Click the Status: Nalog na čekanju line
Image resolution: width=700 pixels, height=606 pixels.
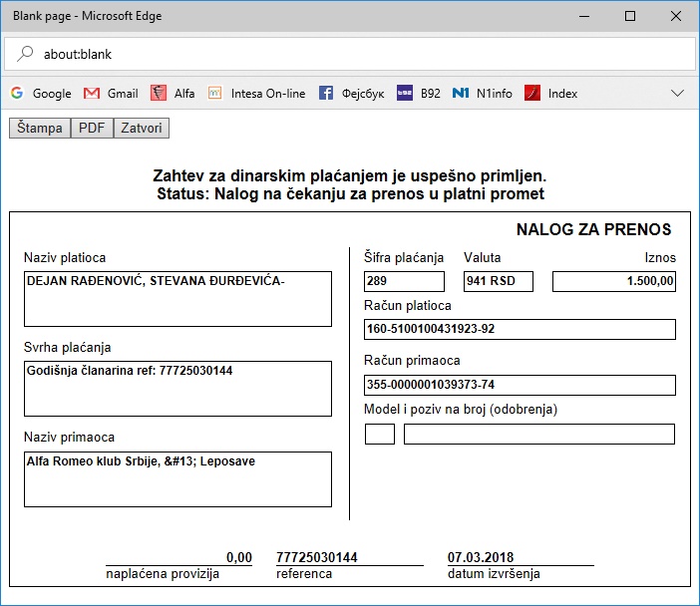[x=350, y=194]
